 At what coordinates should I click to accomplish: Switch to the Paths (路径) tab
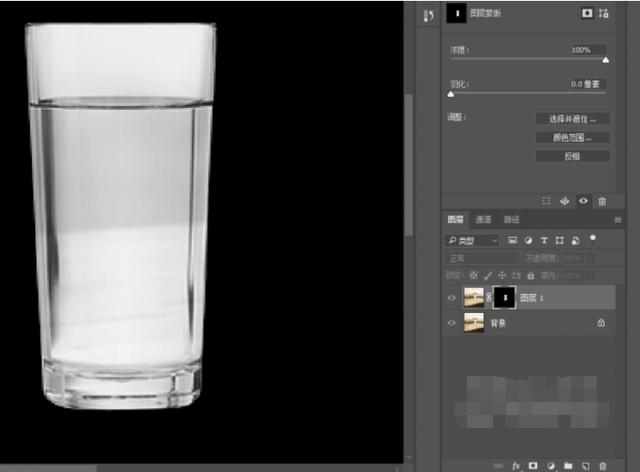tap(512, 220)
